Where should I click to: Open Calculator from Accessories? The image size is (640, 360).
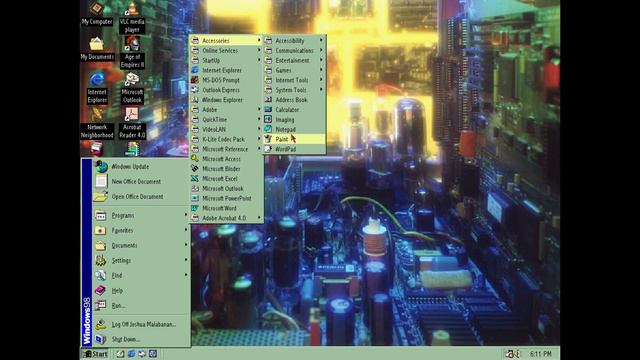coord(294,110)
